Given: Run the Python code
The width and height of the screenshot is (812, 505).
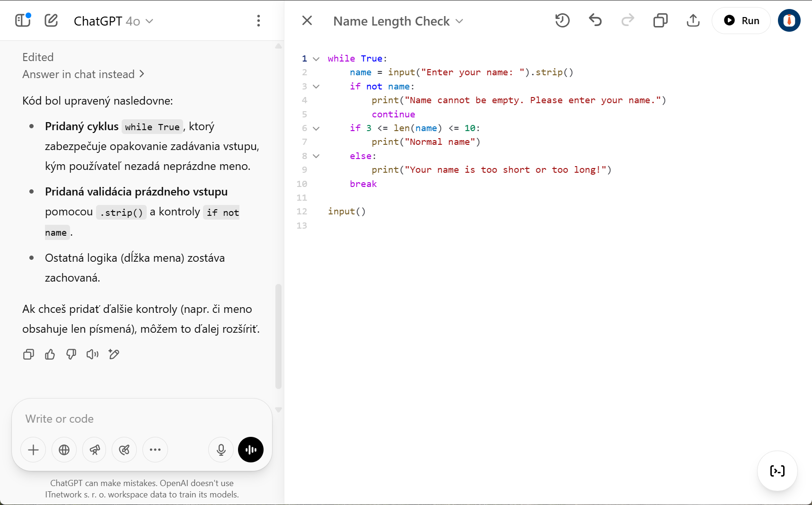Looking at the screenshot, I should 741,20.
